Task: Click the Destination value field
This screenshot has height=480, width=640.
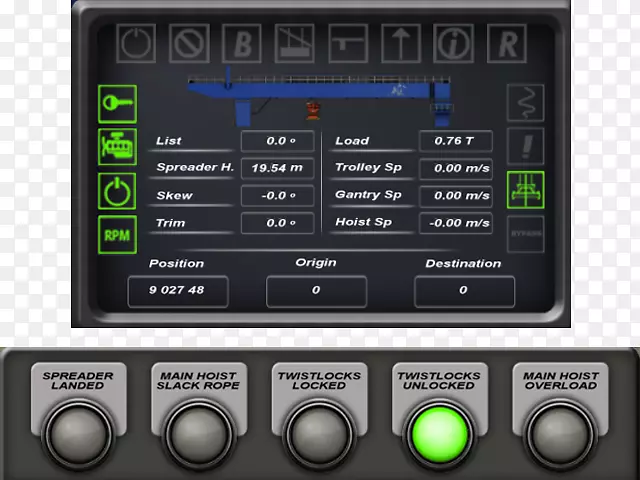Action: 464,291
